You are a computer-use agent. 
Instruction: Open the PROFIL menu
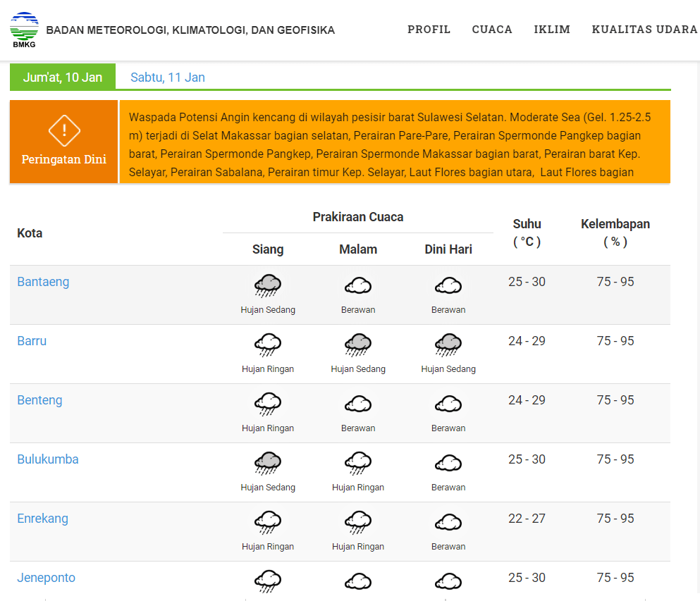429,30
